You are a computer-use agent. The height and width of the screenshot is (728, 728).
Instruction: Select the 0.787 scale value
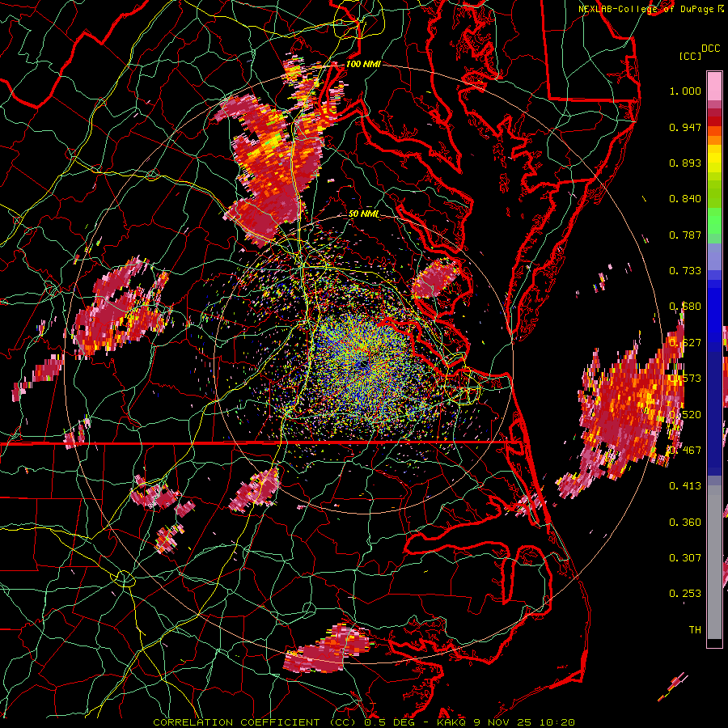point(685,235)
